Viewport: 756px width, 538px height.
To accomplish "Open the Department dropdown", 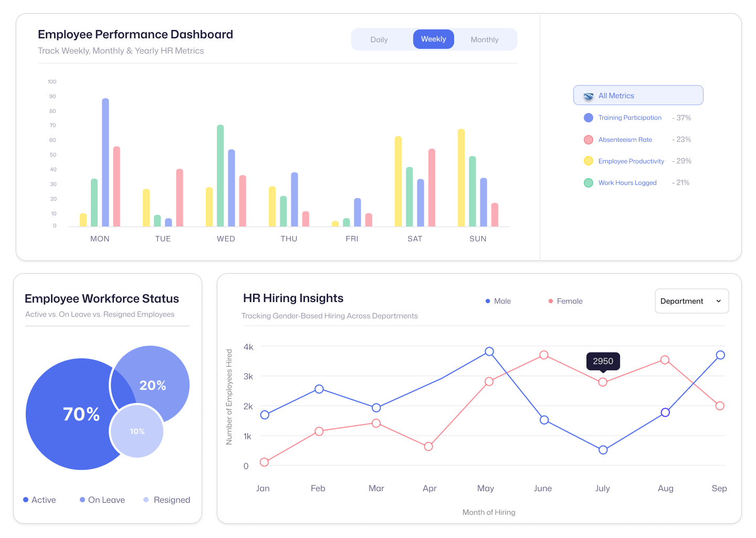I will 691,301.
